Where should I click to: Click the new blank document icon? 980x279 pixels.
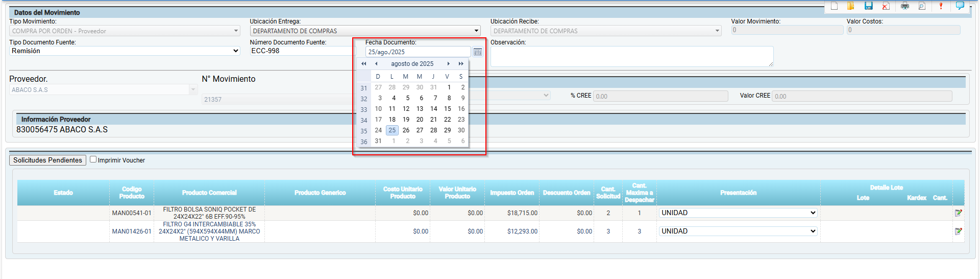(835, 6)
